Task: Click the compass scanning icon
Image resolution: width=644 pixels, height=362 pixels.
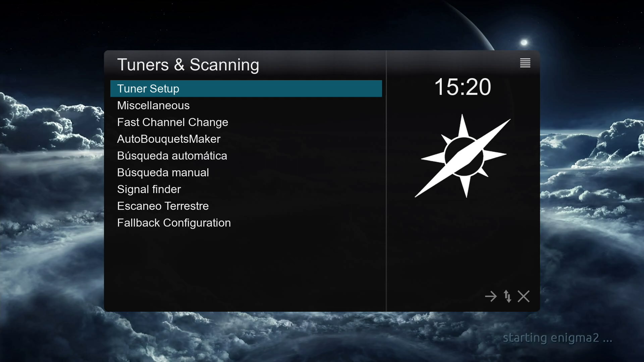Action: [463, 156]
